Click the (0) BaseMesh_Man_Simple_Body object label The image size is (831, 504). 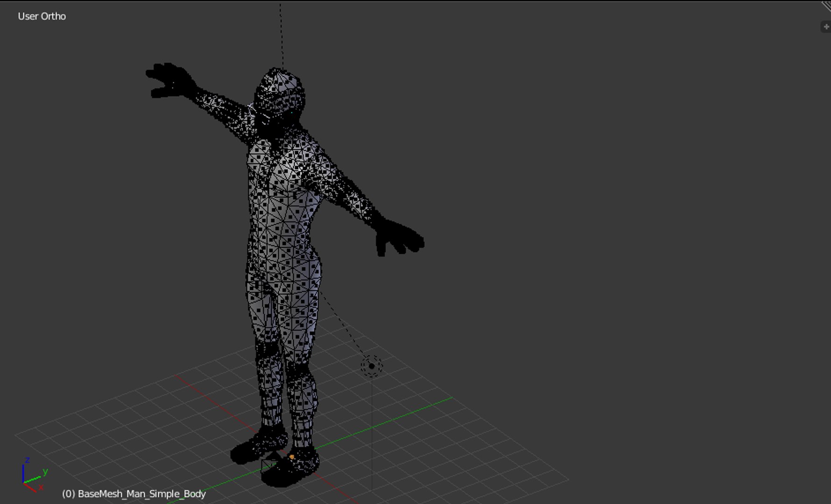(134, 494)
